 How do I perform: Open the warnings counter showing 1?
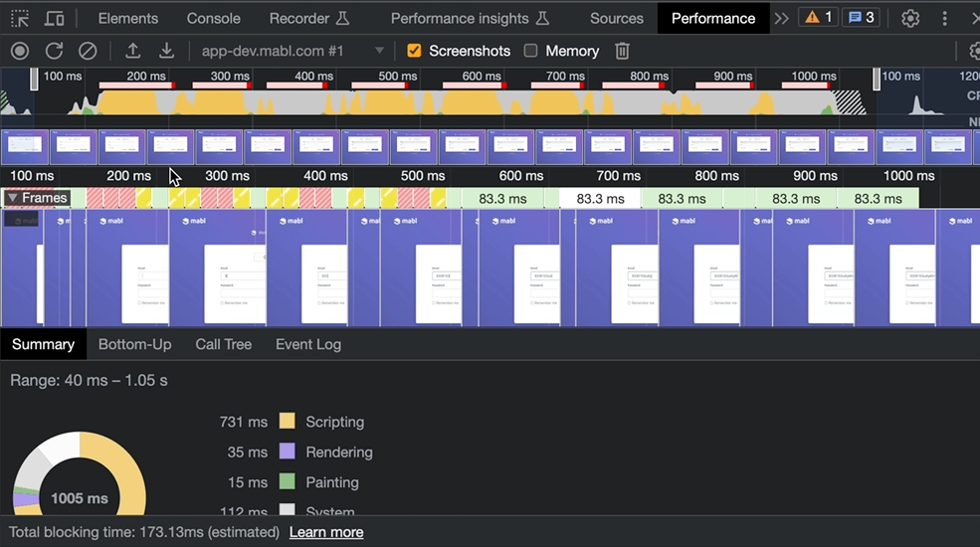click(818, 18)
